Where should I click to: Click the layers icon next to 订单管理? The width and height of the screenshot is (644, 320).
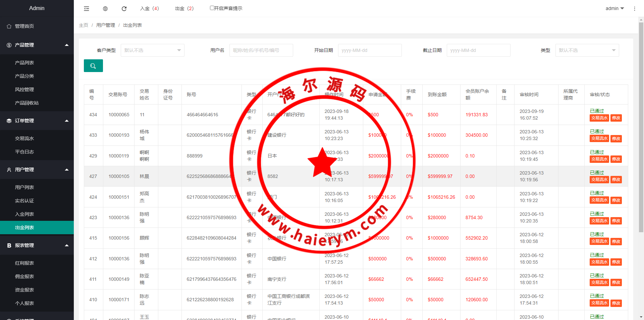coord(9,121)
